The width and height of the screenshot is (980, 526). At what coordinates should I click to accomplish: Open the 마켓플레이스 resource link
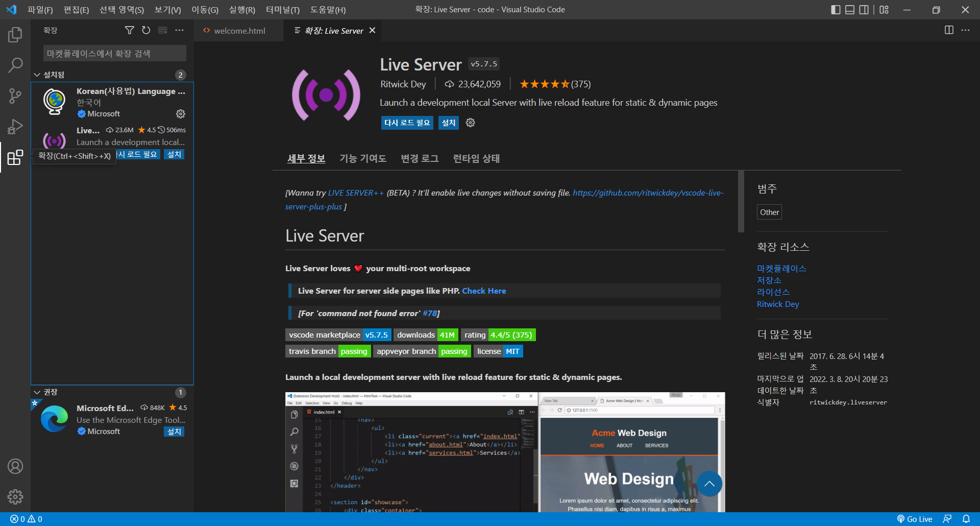(x=781, y=269)
